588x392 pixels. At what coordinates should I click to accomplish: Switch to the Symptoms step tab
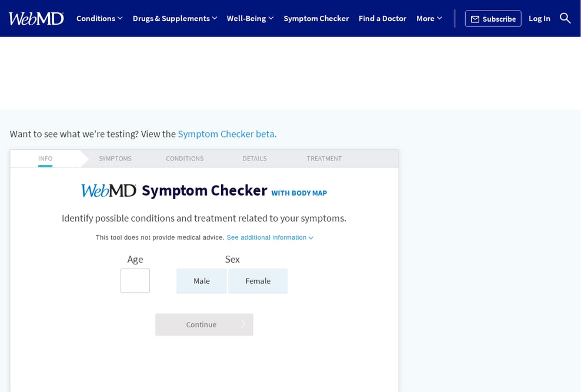click(x=115, y=159)
